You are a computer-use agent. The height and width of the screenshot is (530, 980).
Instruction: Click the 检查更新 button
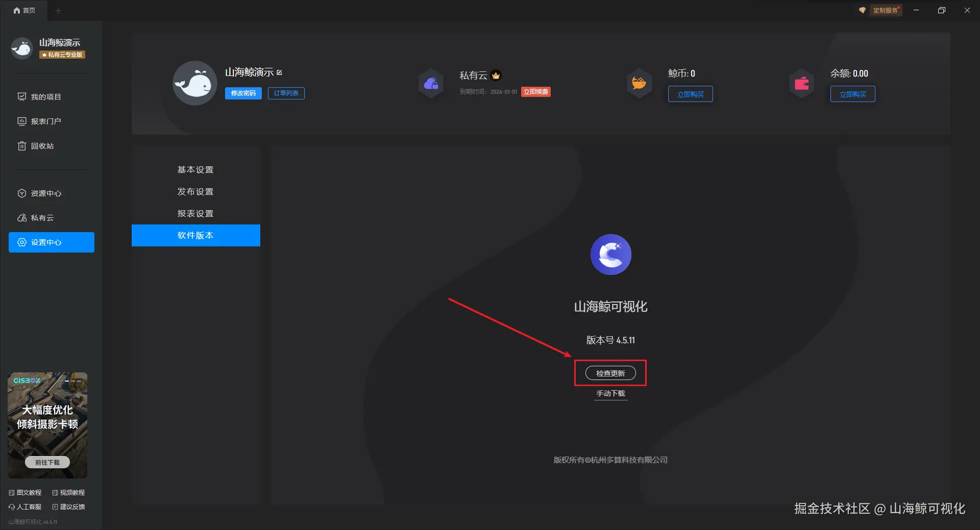point(610,373)
